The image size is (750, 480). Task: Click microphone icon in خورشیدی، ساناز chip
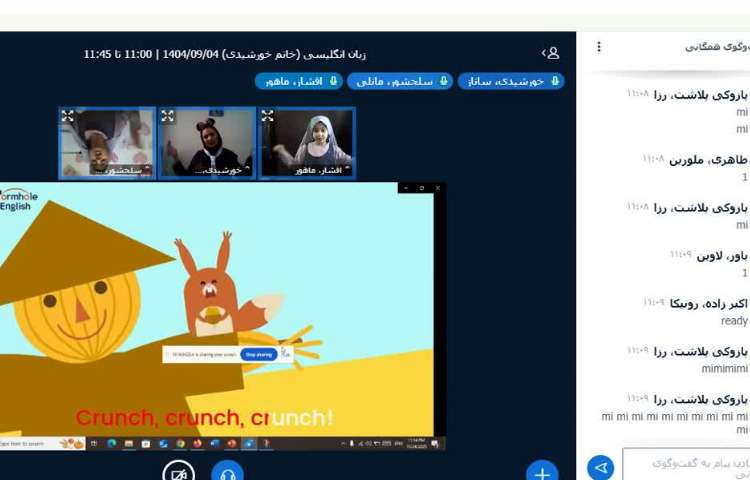(x=555, y=81)
